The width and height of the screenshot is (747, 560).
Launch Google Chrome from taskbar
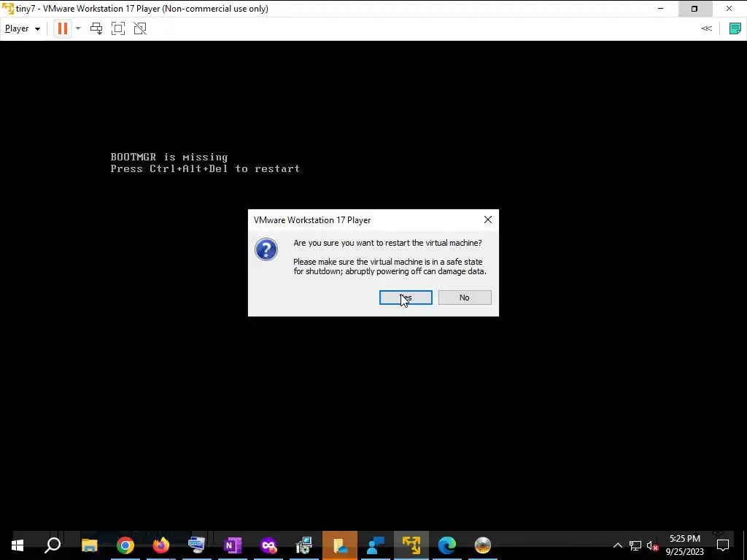tap(125, 545)
